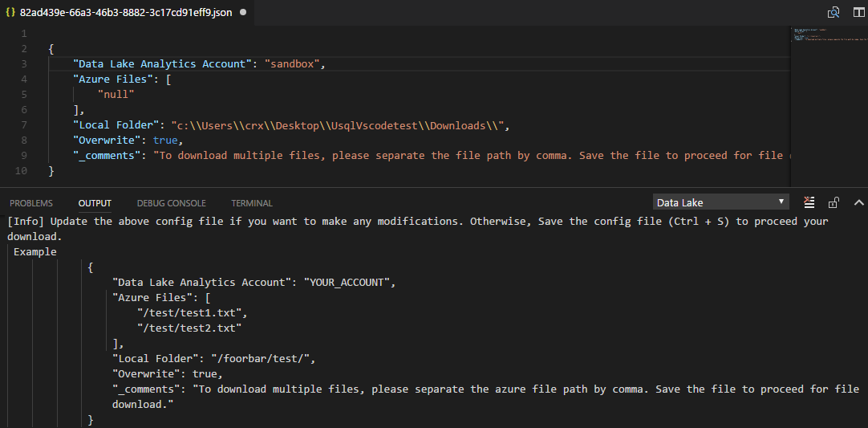Click the opening brace on line 2
Viewport: 868px width, 428px height.
click(51, 49)
